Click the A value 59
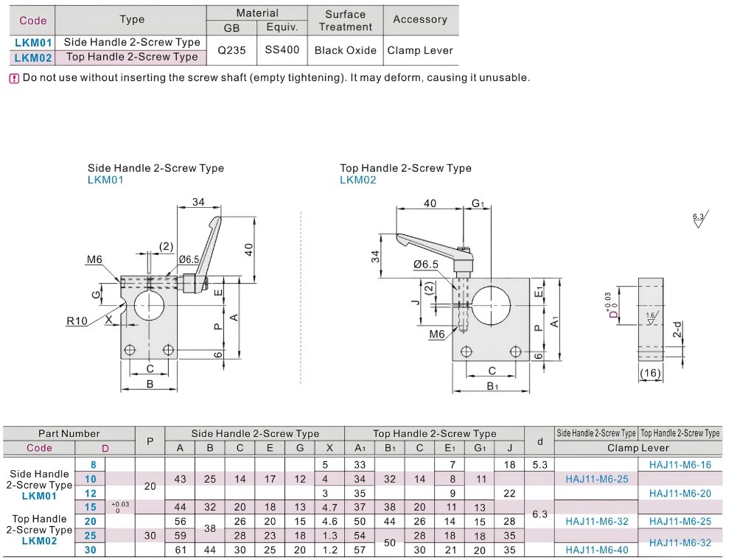This screenshot has width=737, height=560. coord(180,536)
